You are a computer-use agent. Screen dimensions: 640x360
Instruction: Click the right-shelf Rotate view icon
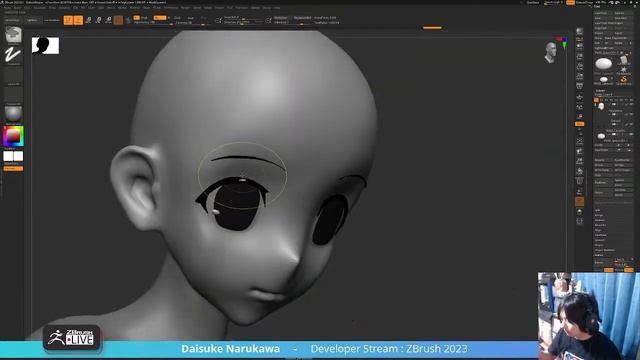[580, 171]
